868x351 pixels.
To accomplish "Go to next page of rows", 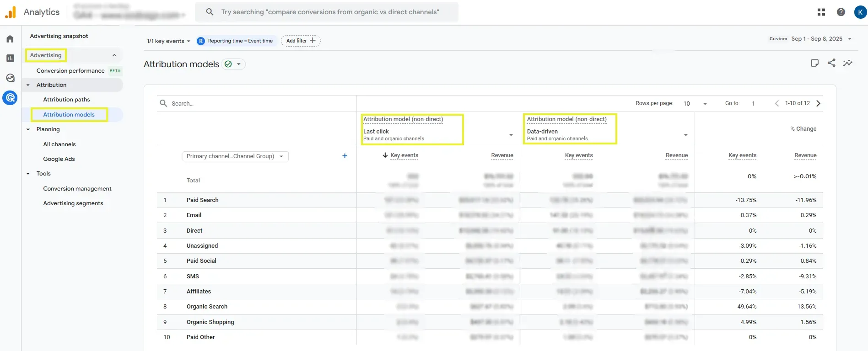I will point(819,103).
